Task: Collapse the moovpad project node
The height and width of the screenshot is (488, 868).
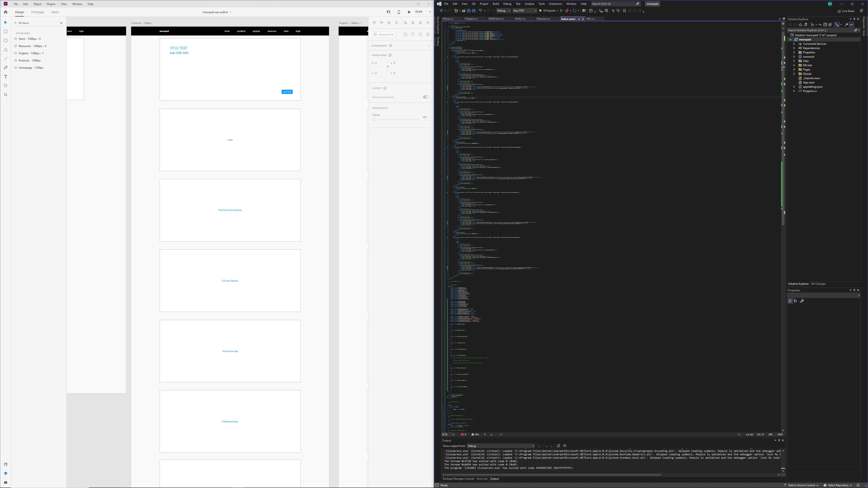Action: pos(790,39)
